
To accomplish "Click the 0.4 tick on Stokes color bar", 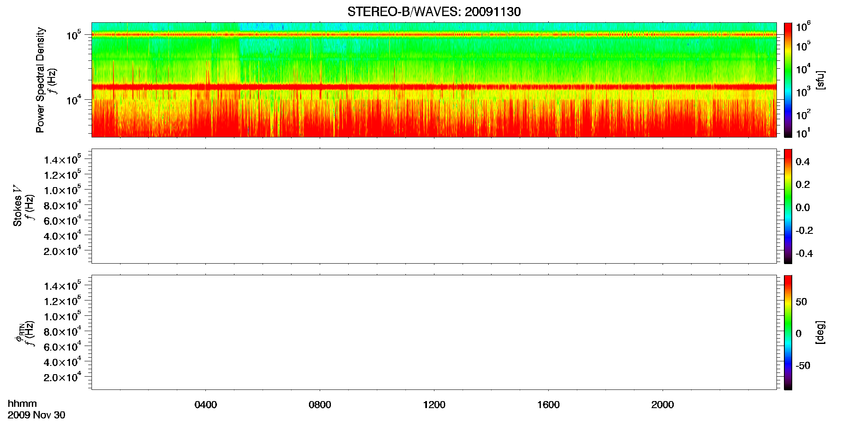I will pos(803,162).
